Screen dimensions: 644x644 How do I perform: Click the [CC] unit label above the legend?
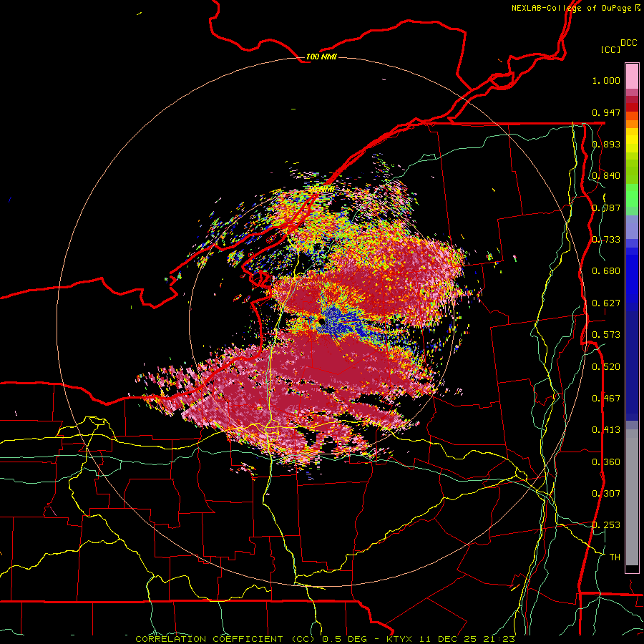(610, 49)
